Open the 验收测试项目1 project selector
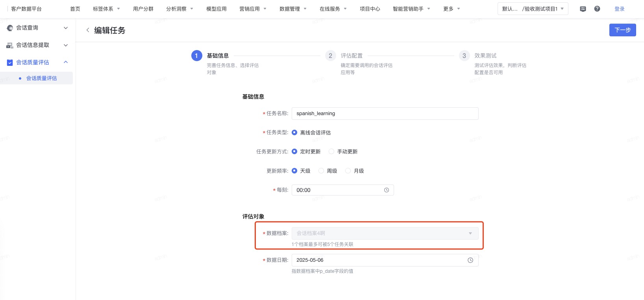644x300 pixels. click(533, 9)
